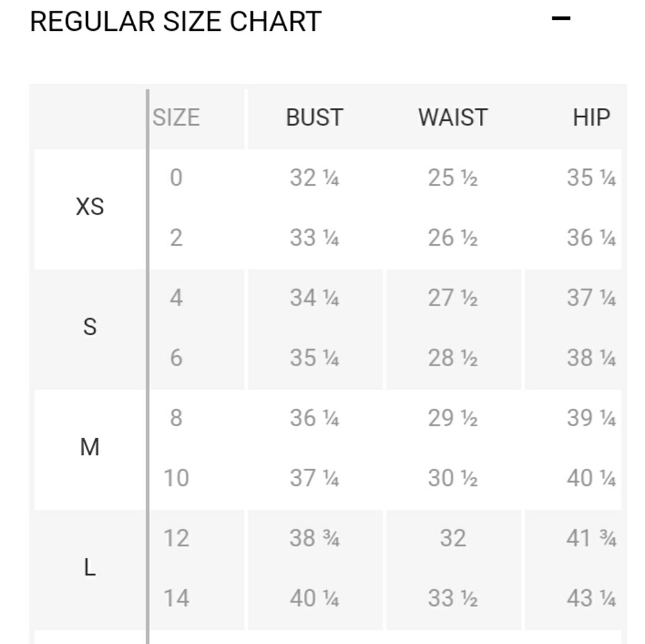645x644 pixels.
Task: Click the SIZE column header
Action: click(x=176, y=117)
